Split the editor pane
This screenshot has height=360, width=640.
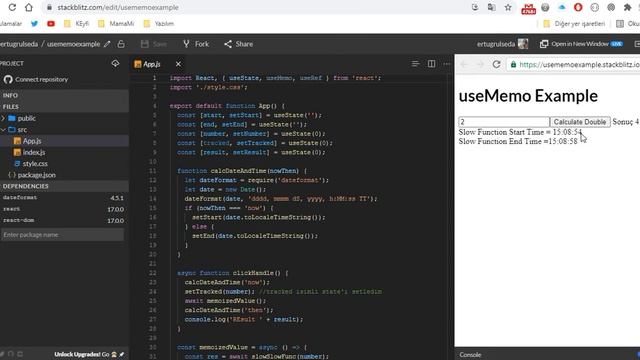coord(431,64)
